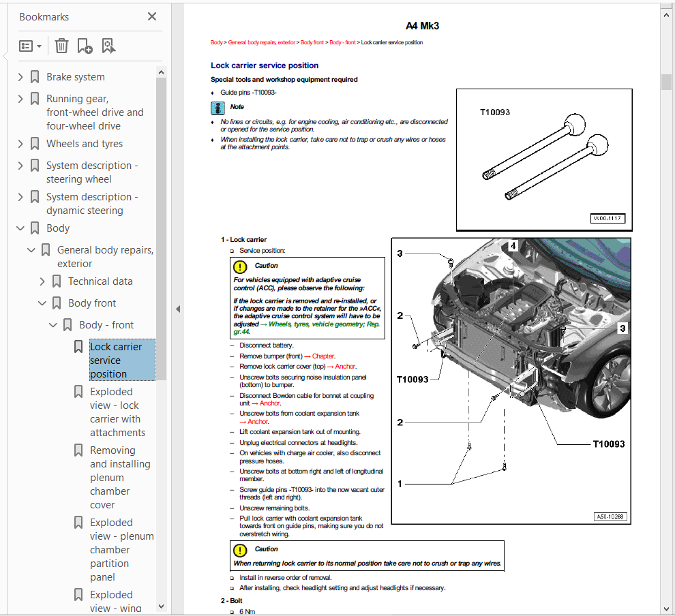Add a new bookmark
This screenshot has width=675, height=616.
click(x=85, y=46)
